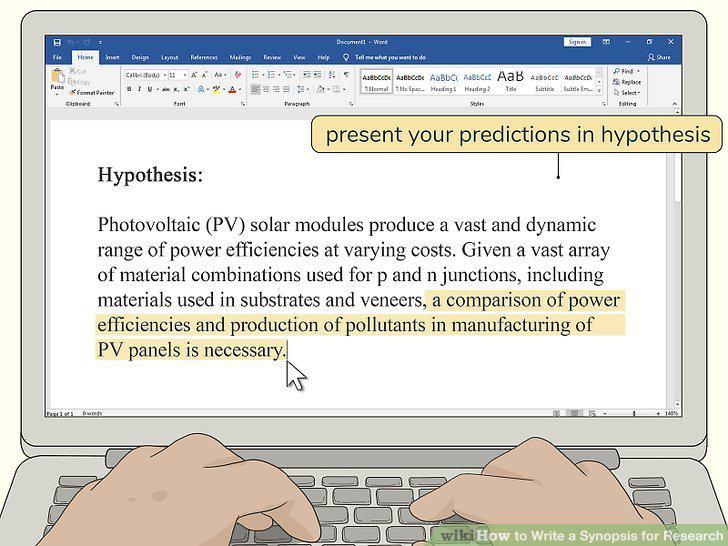This screenshot has height=546, width=728.
Task: Open the Select dropdown in Editing
Action: [627, 92]
